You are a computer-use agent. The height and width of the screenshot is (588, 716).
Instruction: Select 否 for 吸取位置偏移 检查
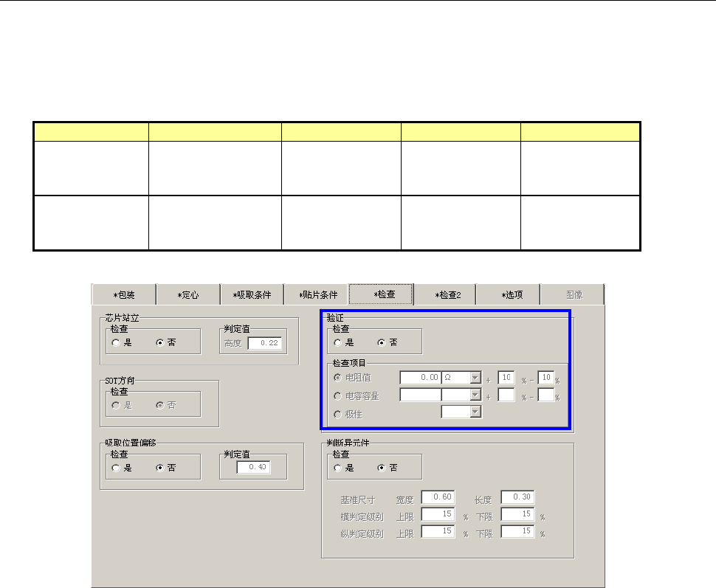coord(160,468)
